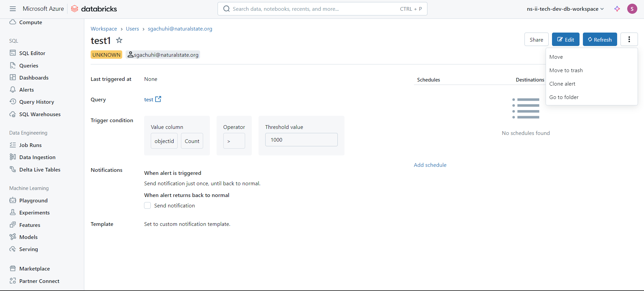
Task: Open Serving in sidebar
Action: [28, 249]
